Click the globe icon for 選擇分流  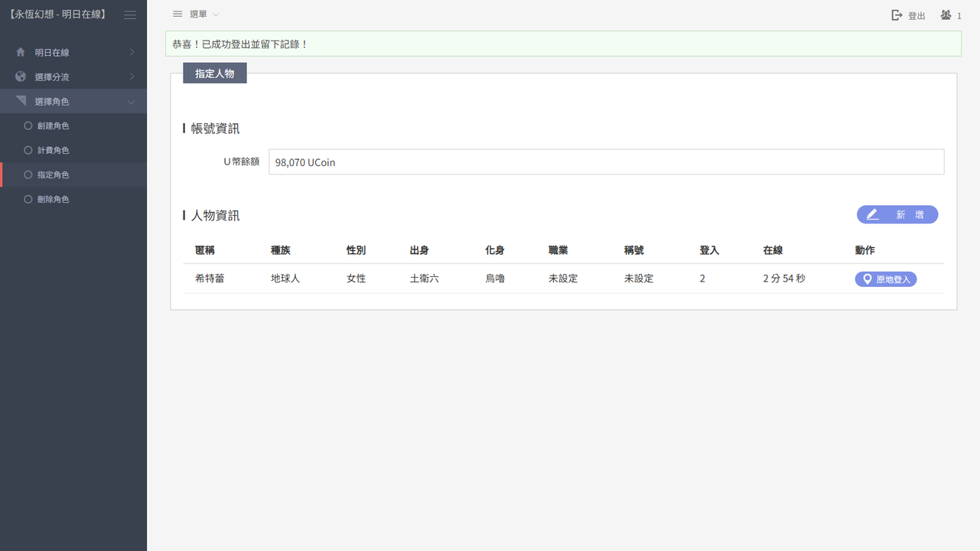pos(21,77)
